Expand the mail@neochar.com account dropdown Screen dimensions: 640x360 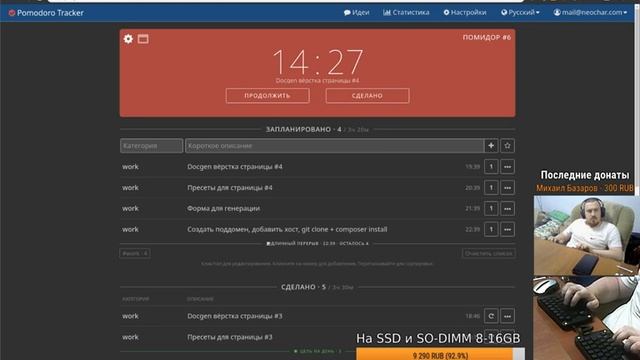pyautogui.click(x=590, y=13)
